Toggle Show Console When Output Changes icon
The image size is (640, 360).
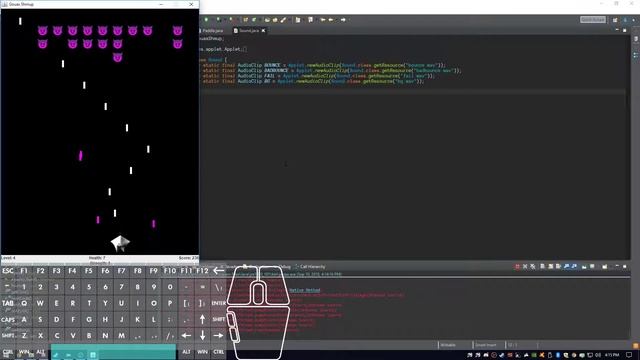[566, 267]
